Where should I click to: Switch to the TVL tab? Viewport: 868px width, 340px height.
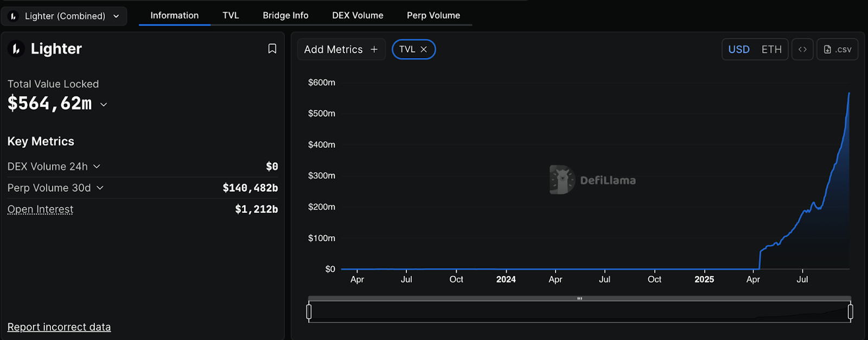point(231,15)
